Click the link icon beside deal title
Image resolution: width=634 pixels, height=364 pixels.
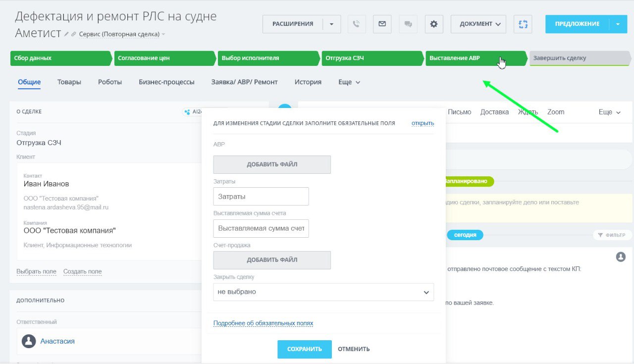tap(74, 34)
